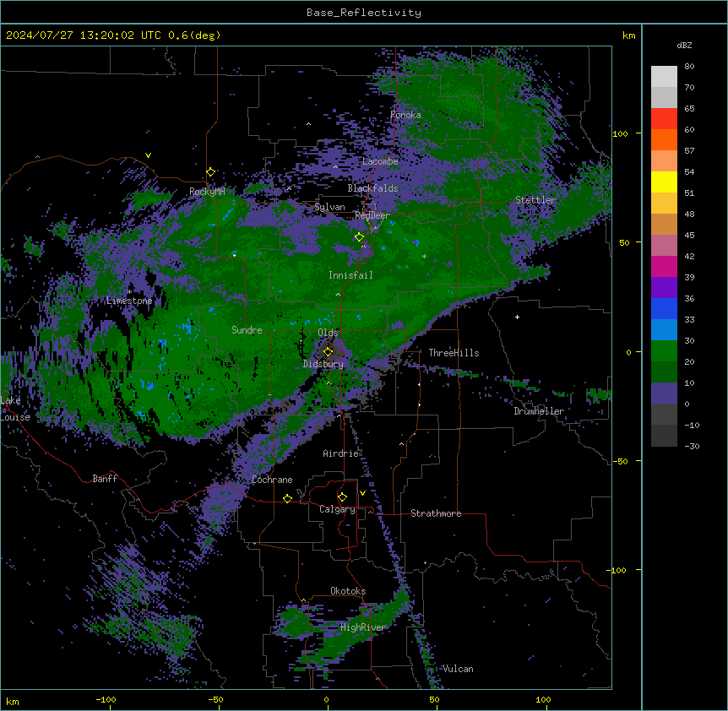The width and height of the screenshot is (728, 711).
Task: Click the Vulcan label
Action: (x=458, y=669)
